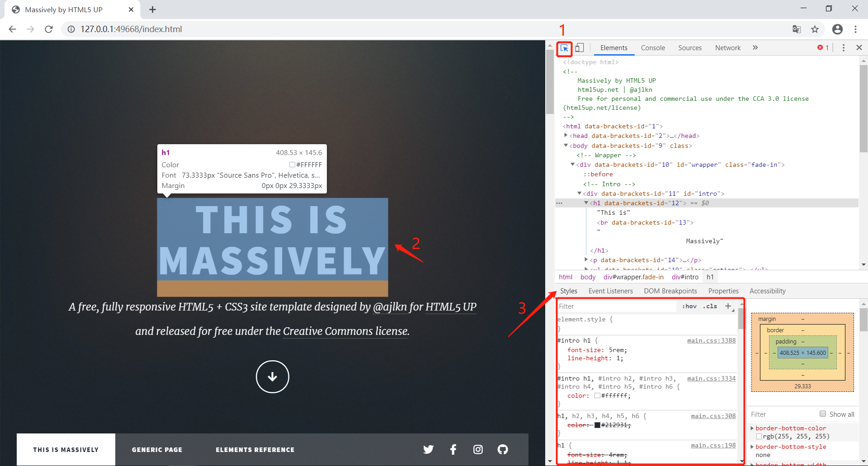The width and height of the screenshot is (868, 466).
Task: Open main.css:3334 source link
Action: (x=711, y=378)
